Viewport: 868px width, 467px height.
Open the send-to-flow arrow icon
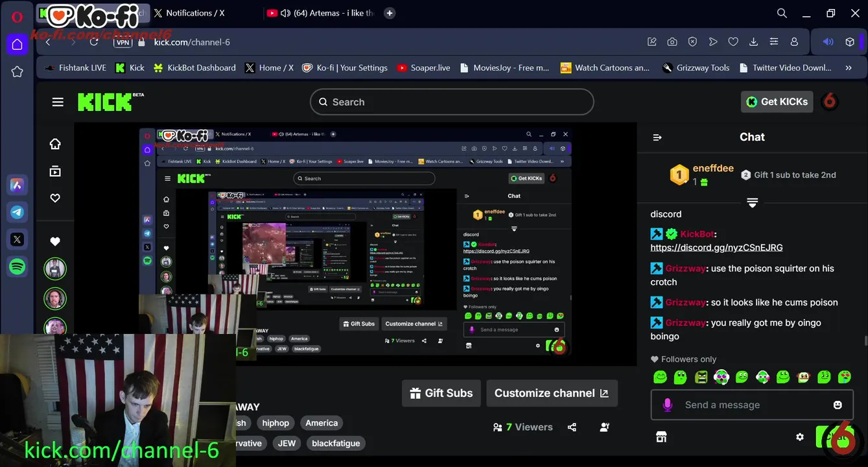click(713, 42)
